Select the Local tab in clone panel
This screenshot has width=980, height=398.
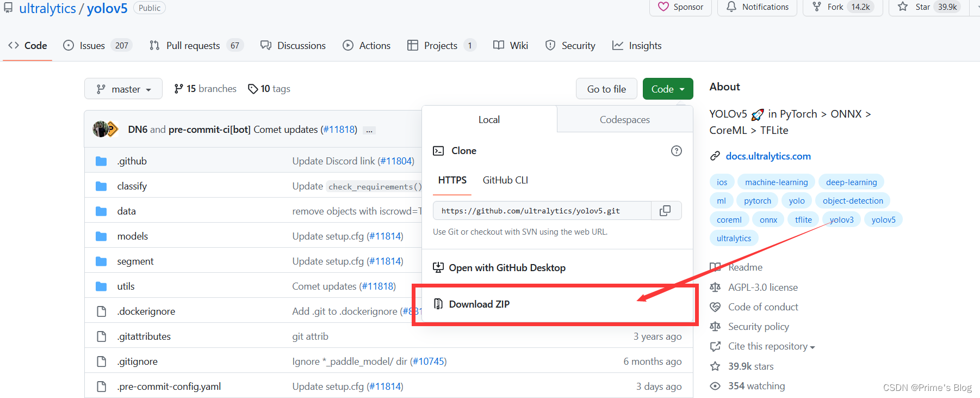point(489,120)
